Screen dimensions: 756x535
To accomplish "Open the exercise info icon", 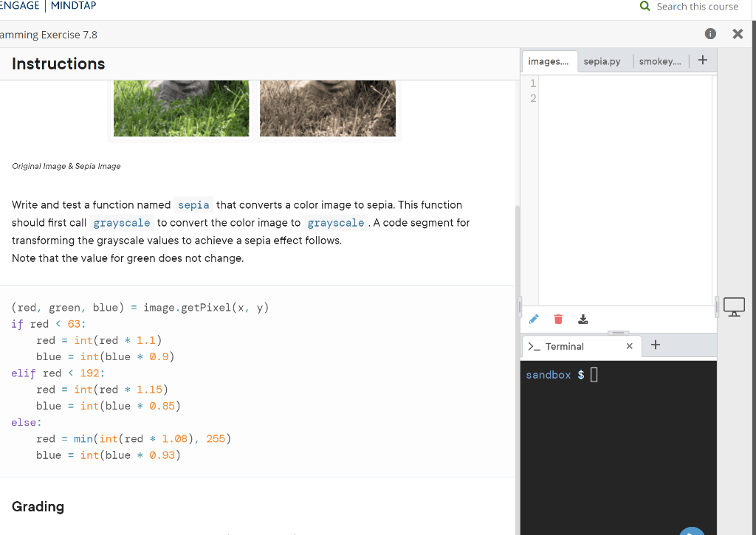I will 710,33.
